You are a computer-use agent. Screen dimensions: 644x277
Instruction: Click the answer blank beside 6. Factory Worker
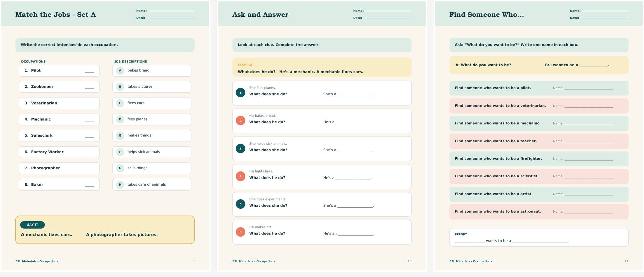click(x=89, y=153)
